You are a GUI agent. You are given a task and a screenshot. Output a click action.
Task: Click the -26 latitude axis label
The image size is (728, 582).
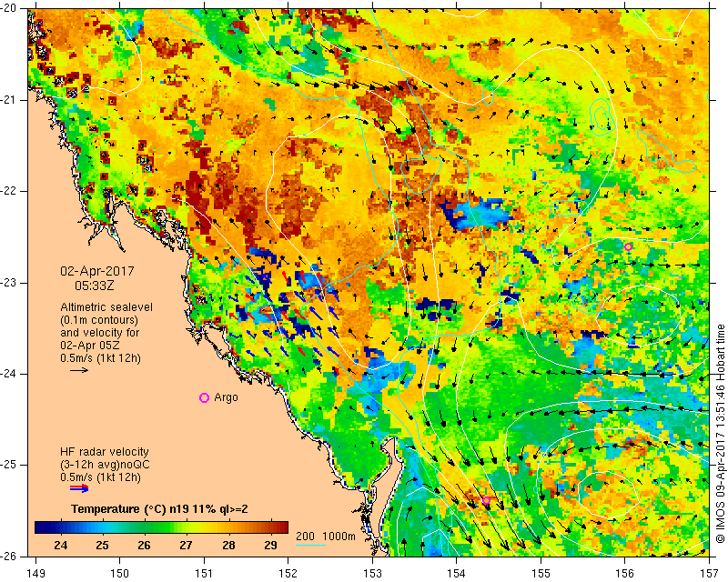click(x=9, y=557)
